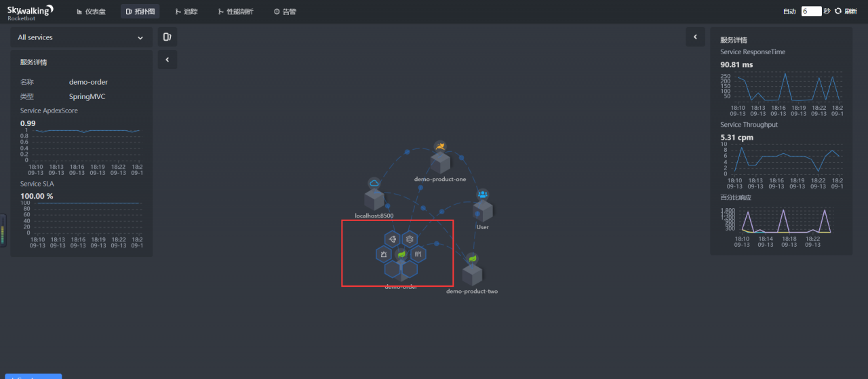The height and width of the screenshot is (379, 868).
Task: Click the Spring leaf icon on demo-order
Action: (401, 254)
